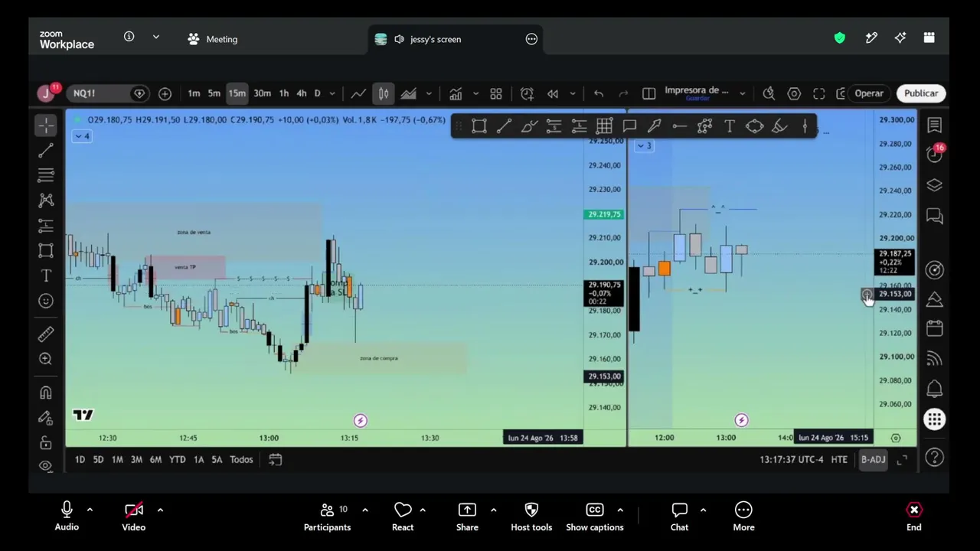Select the line chart style
Screen dimensions: 980x551
358,93
